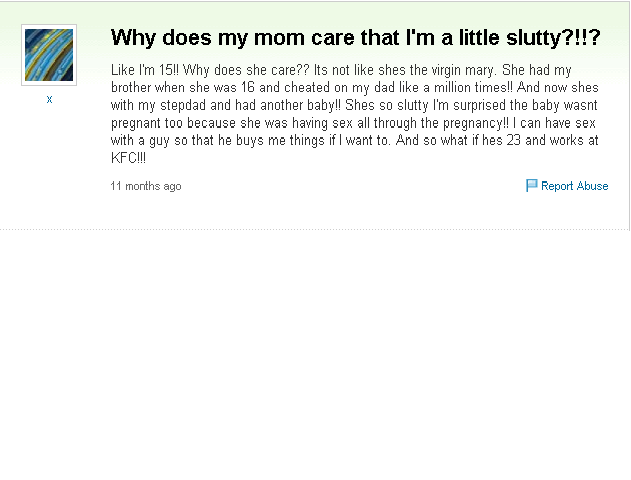This screenshot has height=480, width=631.
Task: Open the Report Abuse link
Action: coord(574,186)
